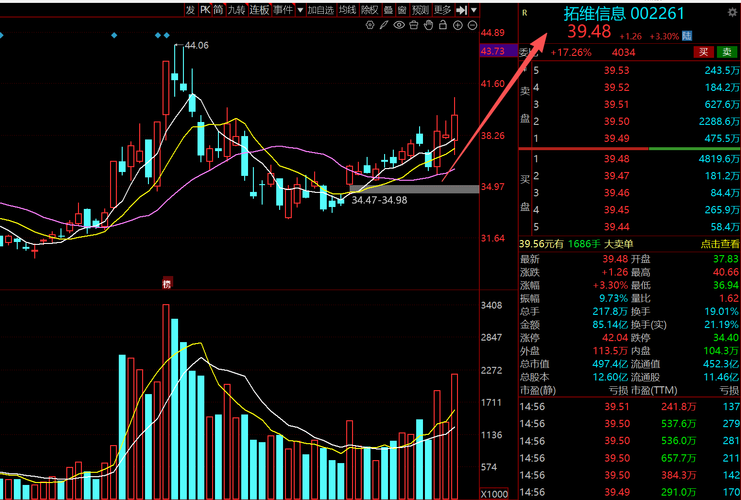This screenshot has width=741, height=500.
Task: Click the 涨停 price 42.04
Action: pos(615,338)
